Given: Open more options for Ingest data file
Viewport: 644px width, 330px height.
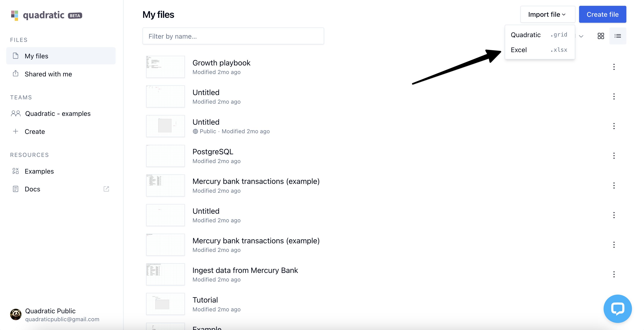Looking at the screenshot, I should click(614, 274).
